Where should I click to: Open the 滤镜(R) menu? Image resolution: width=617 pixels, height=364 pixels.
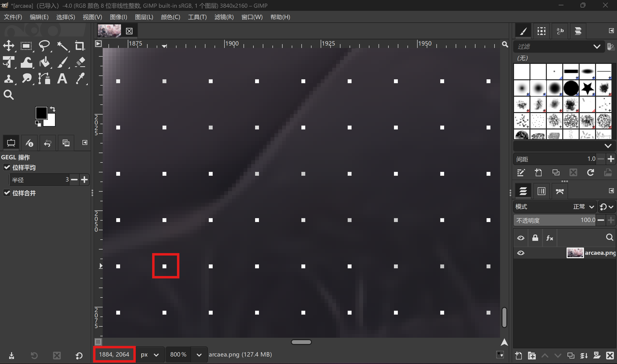click(x=224, y=17)
